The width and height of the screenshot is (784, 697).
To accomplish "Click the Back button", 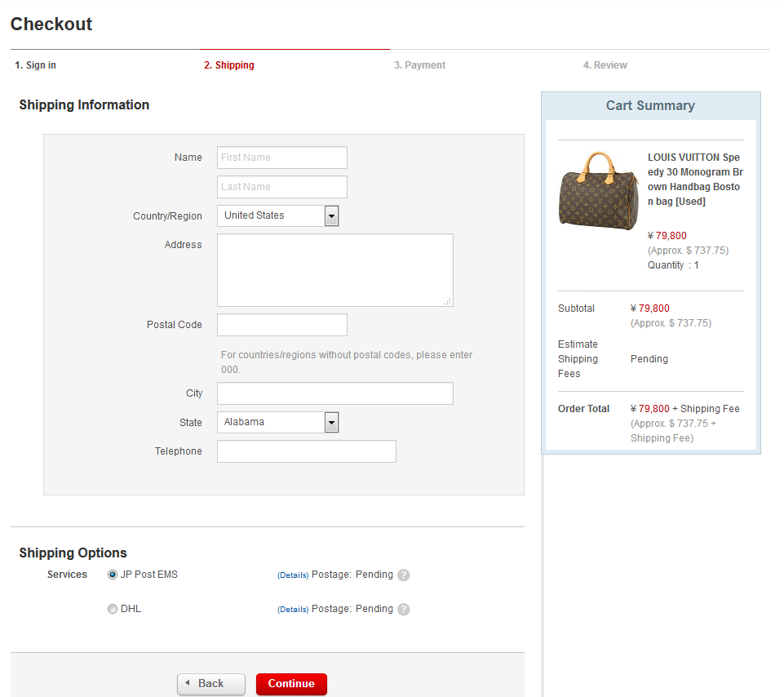I will (211, 683).
